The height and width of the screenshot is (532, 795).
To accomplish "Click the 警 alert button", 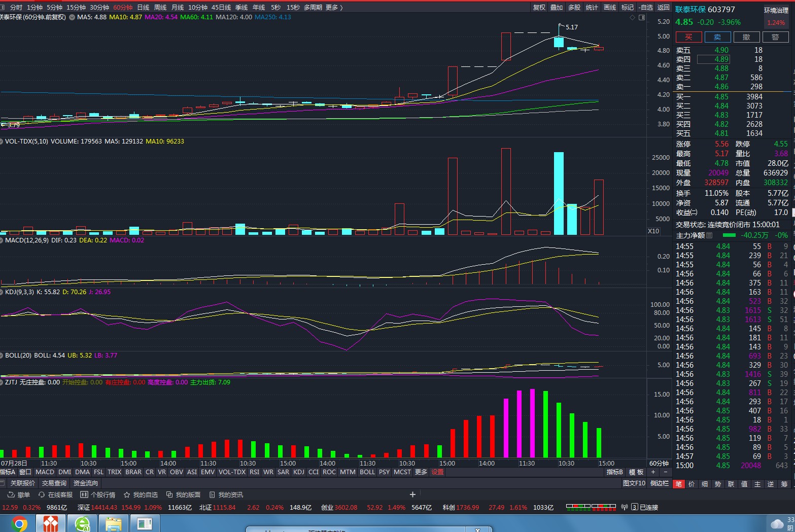I will pyautogui.click(x=775, y=37).
